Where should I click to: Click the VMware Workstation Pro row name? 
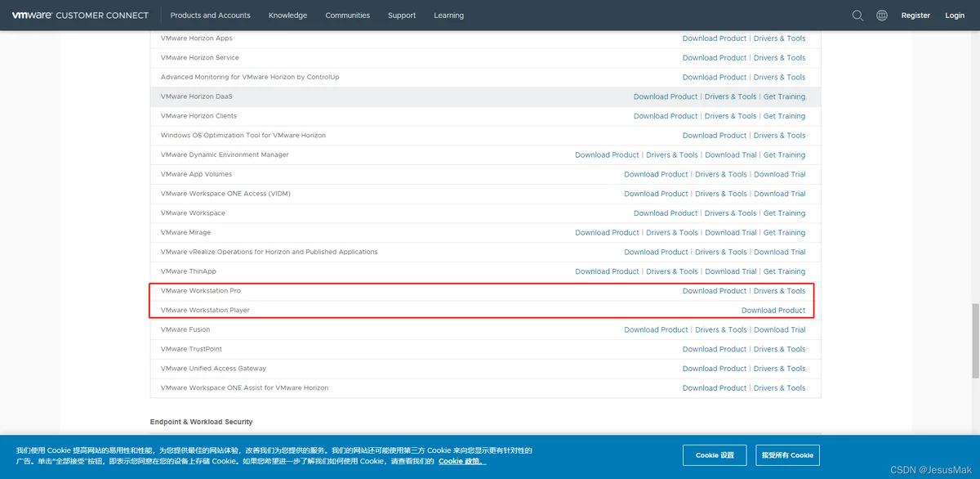tap(201, 291)
